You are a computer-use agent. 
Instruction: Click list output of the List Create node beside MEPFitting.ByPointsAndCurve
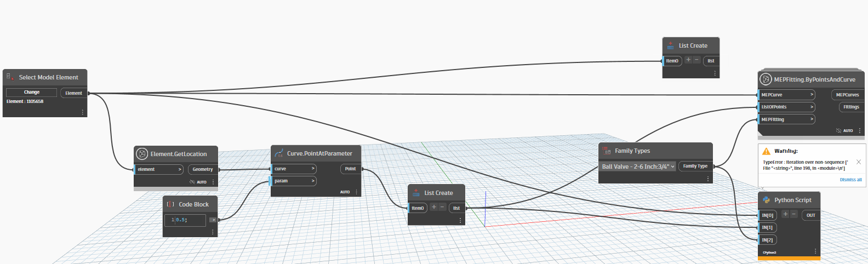(x=711, y=61)
